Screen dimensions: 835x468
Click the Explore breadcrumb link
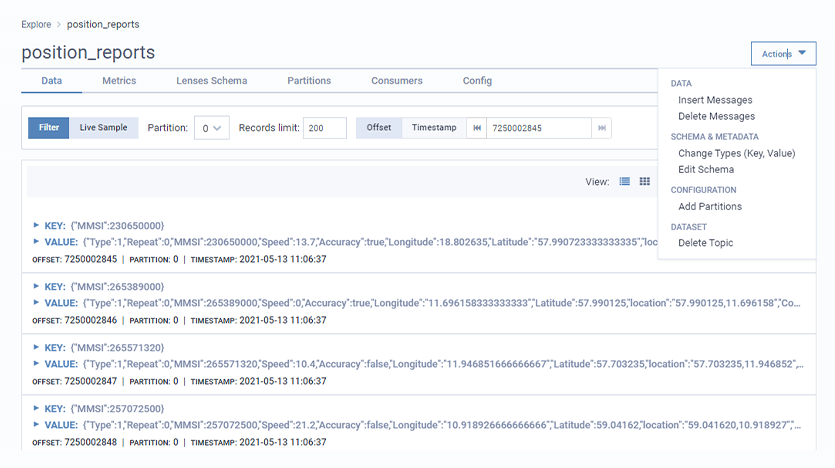pos(37,24)
